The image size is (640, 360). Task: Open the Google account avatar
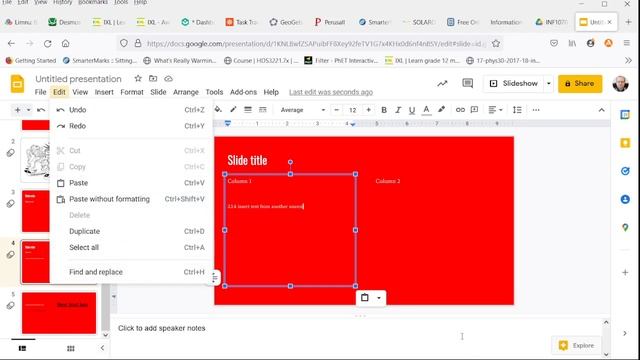(x=620, y=84)
